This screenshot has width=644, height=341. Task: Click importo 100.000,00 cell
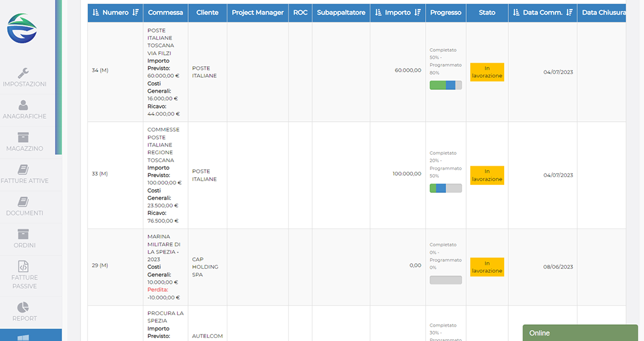pos(406,174)
